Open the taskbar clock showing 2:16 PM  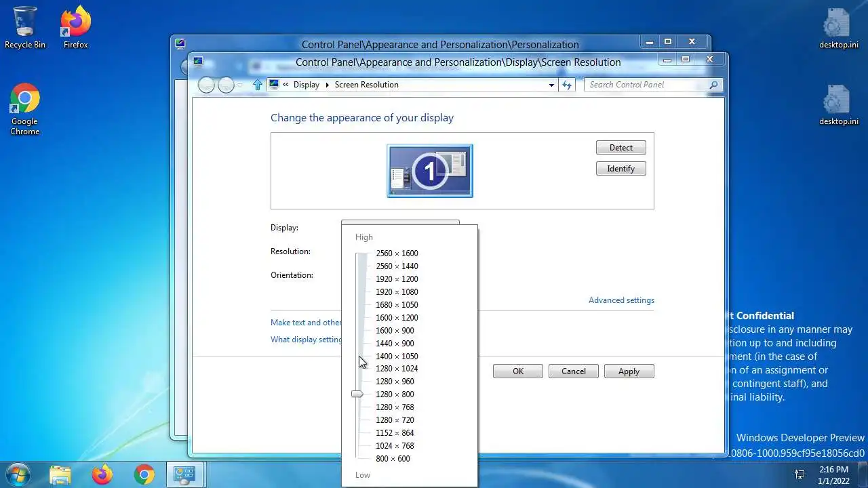pyautogui.click(x=833, y=474)
